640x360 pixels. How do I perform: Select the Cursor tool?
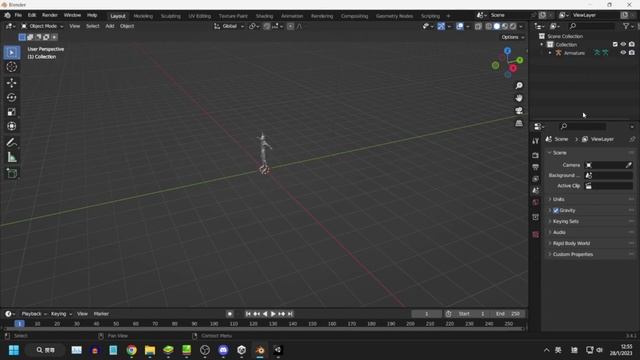[11, 67]
